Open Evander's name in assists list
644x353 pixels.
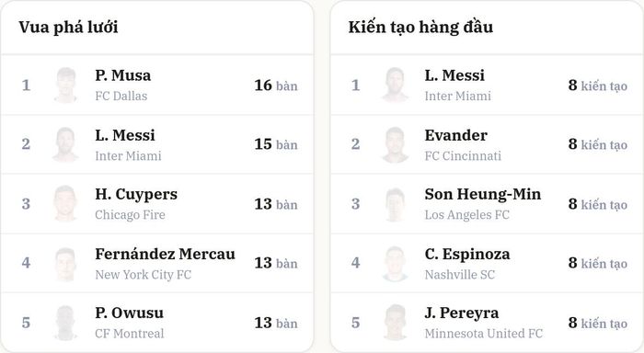tap(456, 135)
